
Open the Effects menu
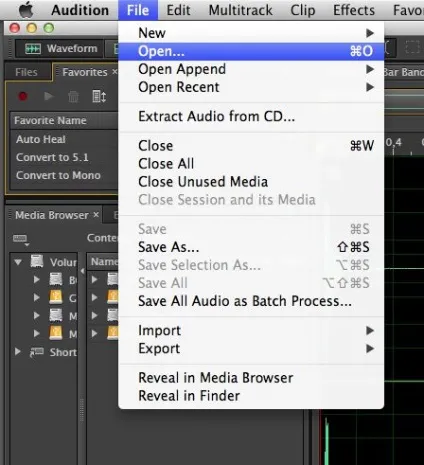[x=354, y=10]
